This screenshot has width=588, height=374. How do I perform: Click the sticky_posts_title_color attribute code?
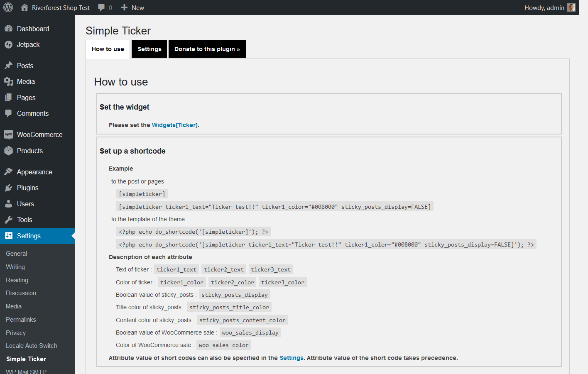(x=229, y=307)
